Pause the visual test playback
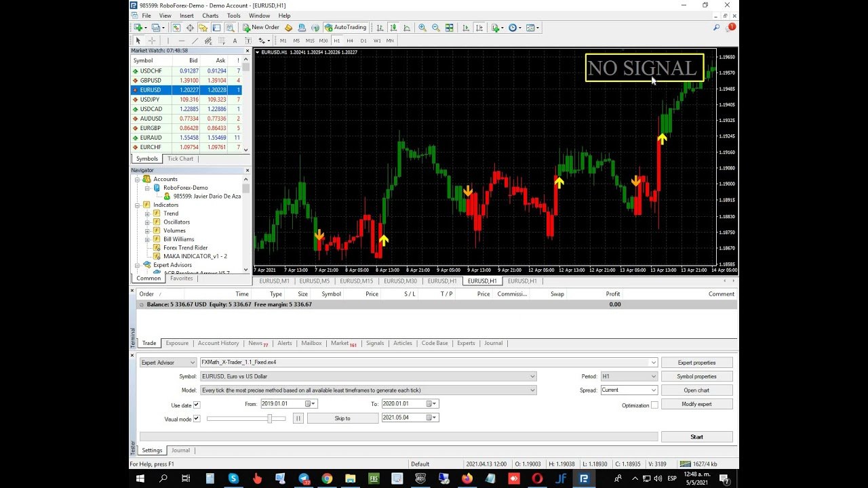The image size is (868, 488). pos(298,418)
